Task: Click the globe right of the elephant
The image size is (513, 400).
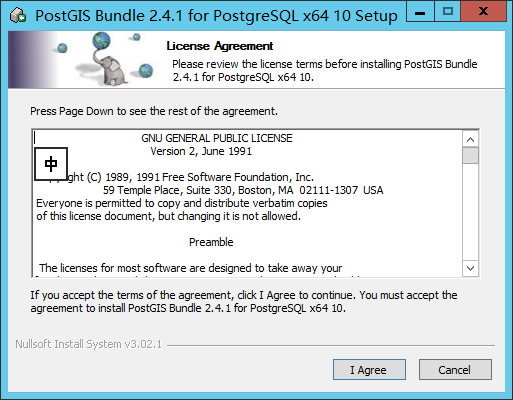Action: 146,70
